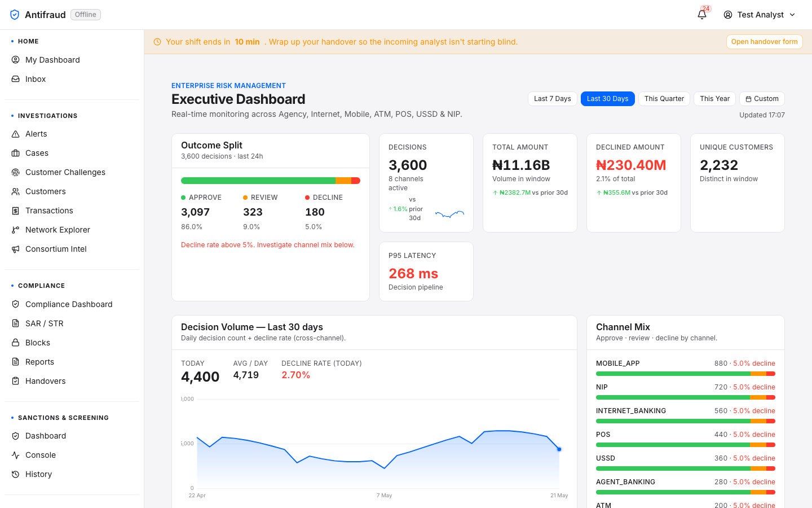Click the '₦230.40M' declined amount
The image size is (812, 508).
[x=631, y=165]
